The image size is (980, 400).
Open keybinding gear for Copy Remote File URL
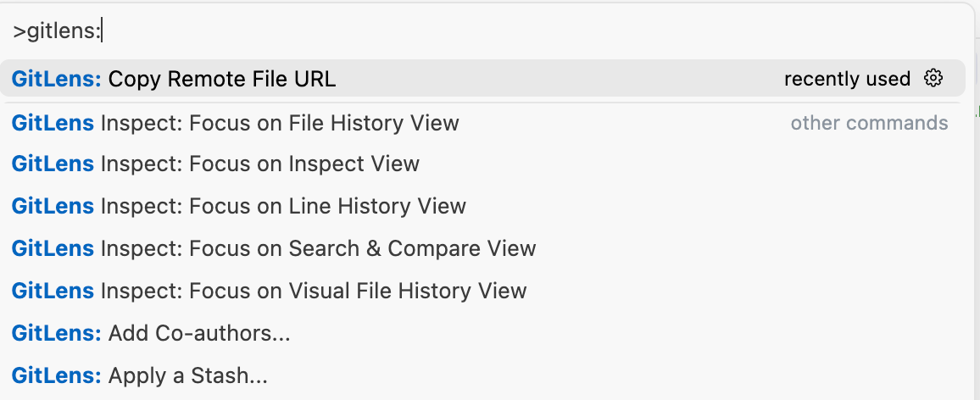coord(933,79)
